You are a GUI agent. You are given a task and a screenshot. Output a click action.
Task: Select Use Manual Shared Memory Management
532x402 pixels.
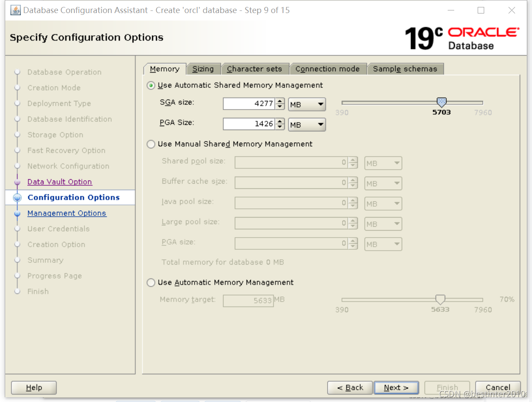(151, 144)
